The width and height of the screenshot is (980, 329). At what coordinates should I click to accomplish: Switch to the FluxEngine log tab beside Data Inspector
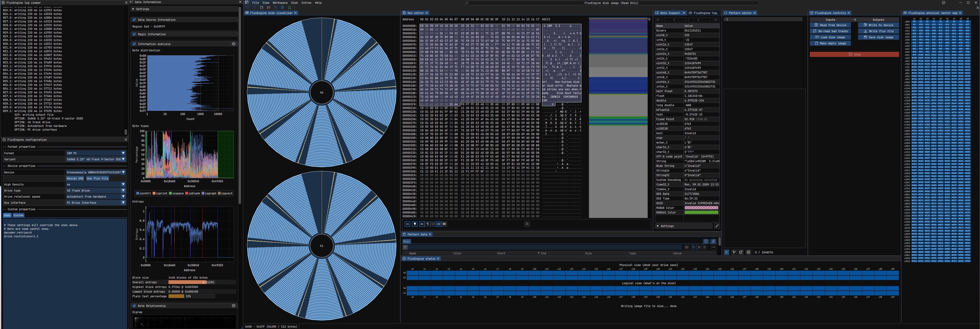click(704, 13)
